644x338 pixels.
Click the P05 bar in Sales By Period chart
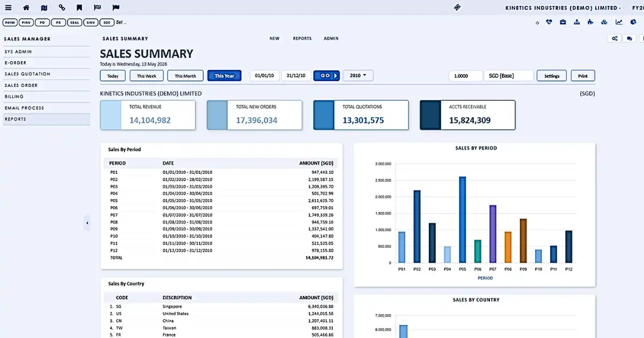point(463,220)
